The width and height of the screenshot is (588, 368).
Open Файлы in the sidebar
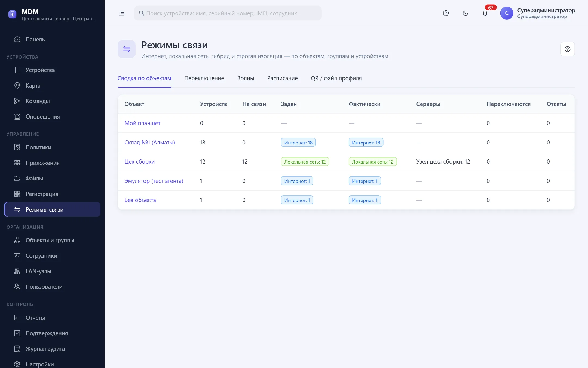tap(52, 179)
